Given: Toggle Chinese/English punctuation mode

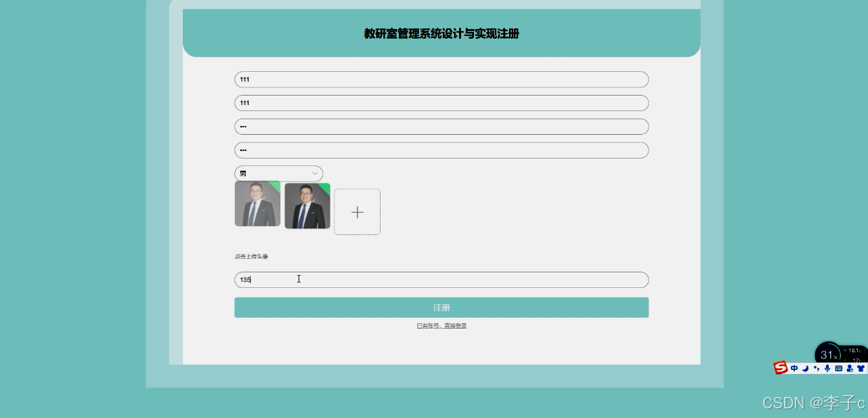Looking at the screenshot, I should point(817,368).
